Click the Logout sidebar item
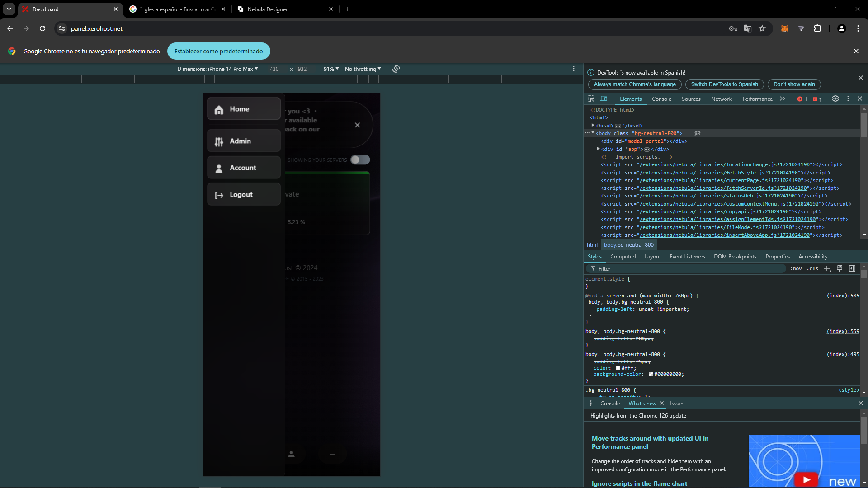This screenshot has height=488, width=868. pos(244,194)
